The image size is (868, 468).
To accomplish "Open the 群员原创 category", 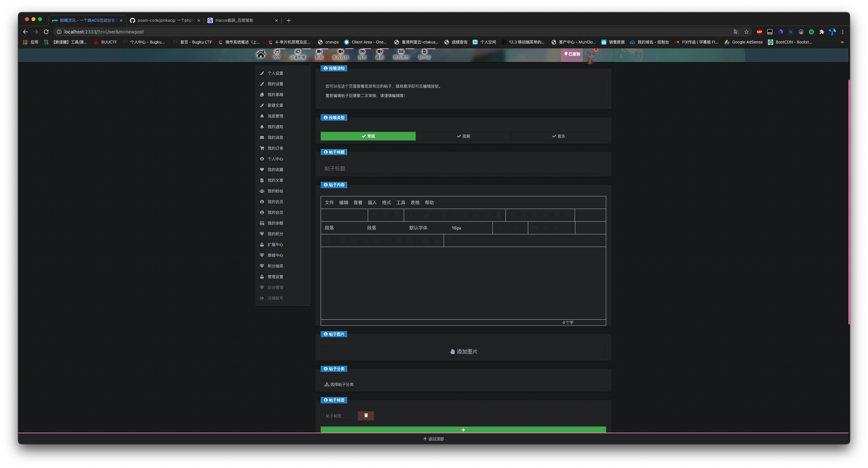I will click(x=401, y=54).
